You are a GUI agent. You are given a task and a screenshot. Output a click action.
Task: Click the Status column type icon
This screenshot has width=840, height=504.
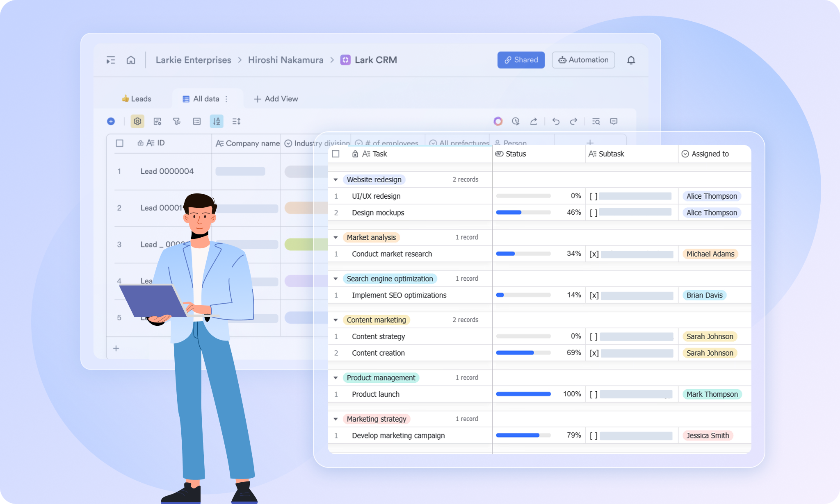tap(500, 154)
